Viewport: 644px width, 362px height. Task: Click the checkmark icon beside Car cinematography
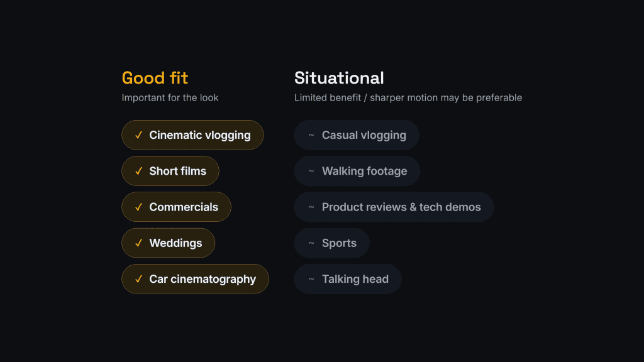[139, 279]
